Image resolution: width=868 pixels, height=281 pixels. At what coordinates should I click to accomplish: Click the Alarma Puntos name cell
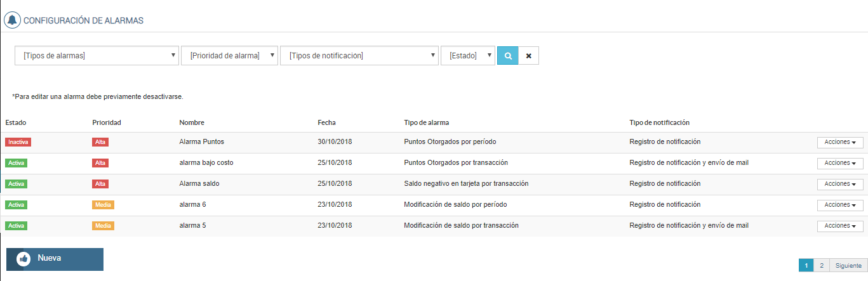pos(201,142)
